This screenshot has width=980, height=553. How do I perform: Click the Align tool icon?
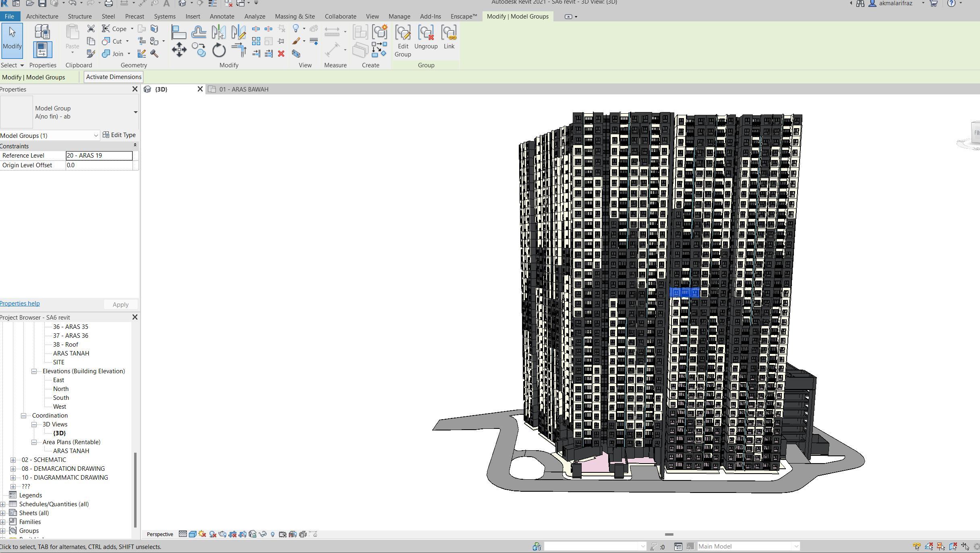178,32
